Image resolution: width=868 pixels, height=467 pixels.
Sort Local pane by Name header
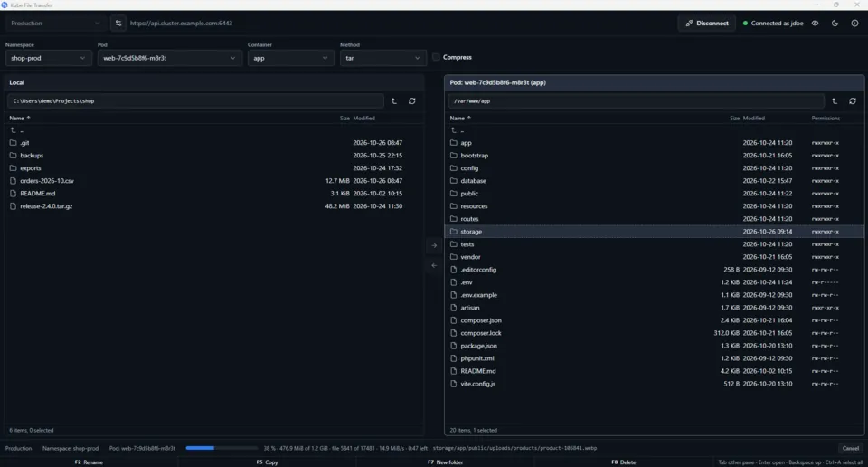click(x=20, y=118)
